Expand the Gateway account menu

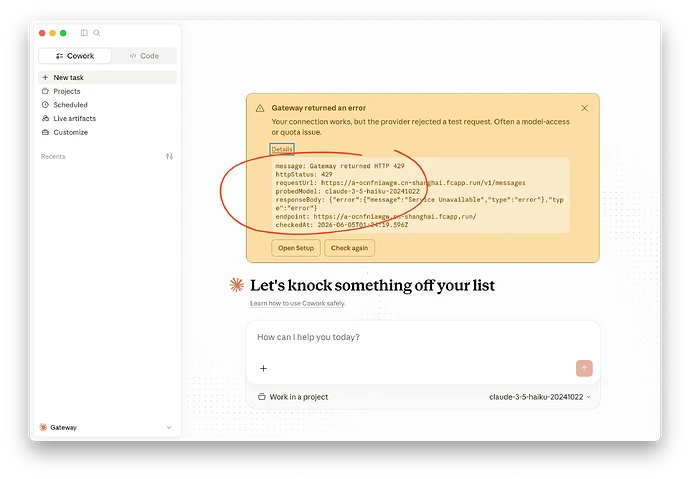coord(106,427)
